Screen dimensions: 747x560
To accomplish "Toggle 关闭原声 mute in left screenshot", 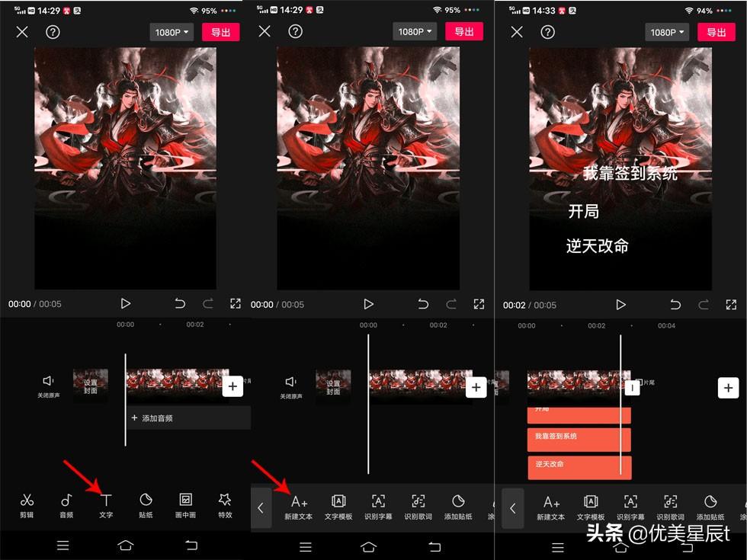I will pyautogui.click(x=49, y=386).
